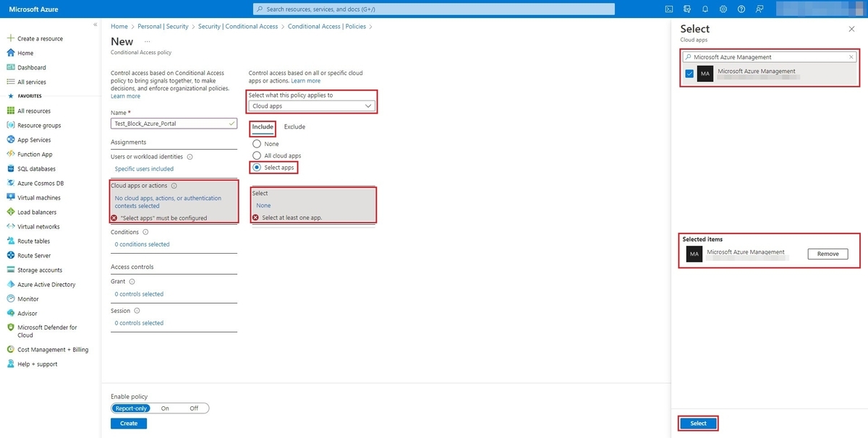This screenshot has width=868, height=438.
Task: Click Select button in cloud apps panel
Action: (x=698, y=423)
